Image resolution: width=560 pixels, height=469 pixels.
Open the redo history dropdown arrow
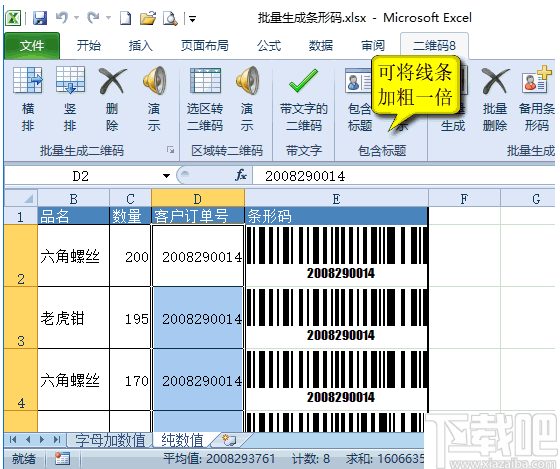click(x=108, y=18)
